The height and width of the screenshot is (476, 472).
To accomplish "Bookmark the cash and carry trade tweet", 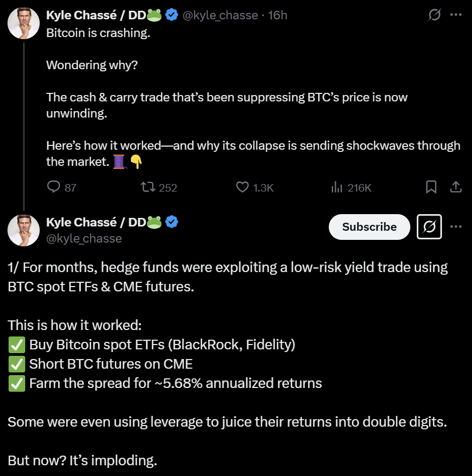I will click(x=431, y=187).
